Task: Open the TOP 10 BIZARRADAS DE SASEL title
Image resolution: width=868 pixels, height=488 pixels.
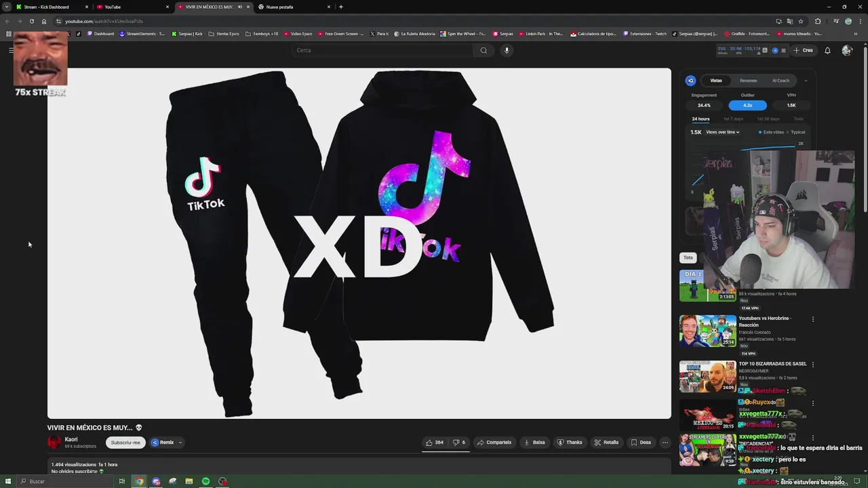Action: 772,364
